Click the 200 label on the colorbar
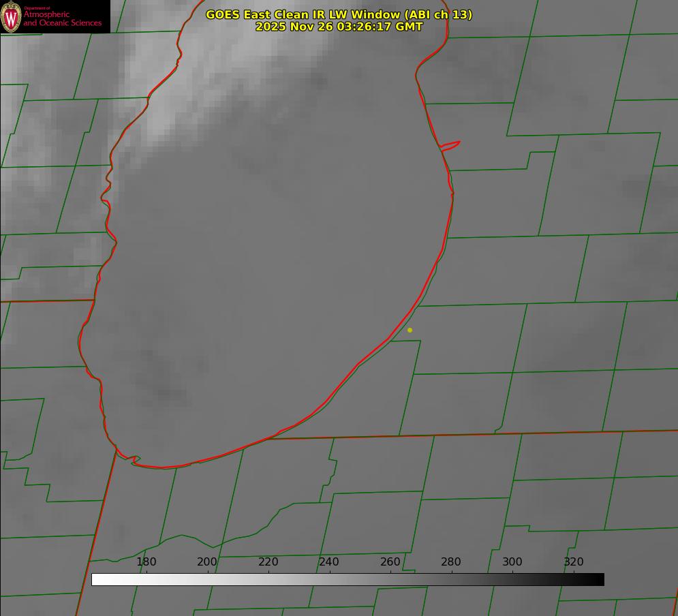The image size is (678, 616). pyautogui.click(x=207, y=561)
